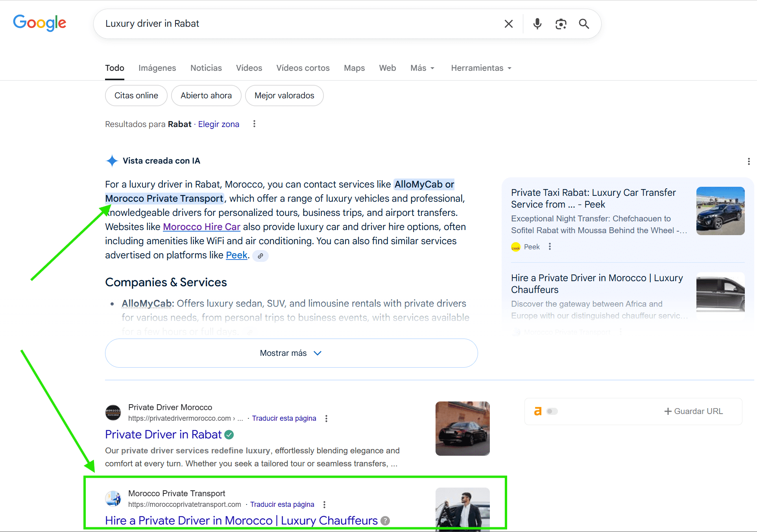Enable the Mejor valorados filter chip
Screen dimensions: 757x532
click(x=284, y=96)
